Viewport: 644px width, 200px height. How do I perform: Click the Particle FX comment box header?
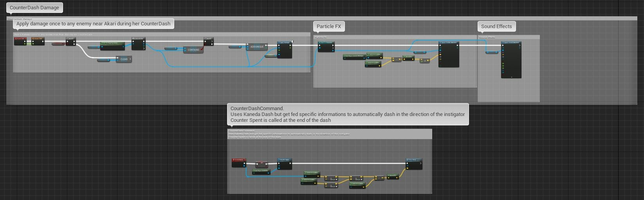pyautogui.click(x=395, y=37)
